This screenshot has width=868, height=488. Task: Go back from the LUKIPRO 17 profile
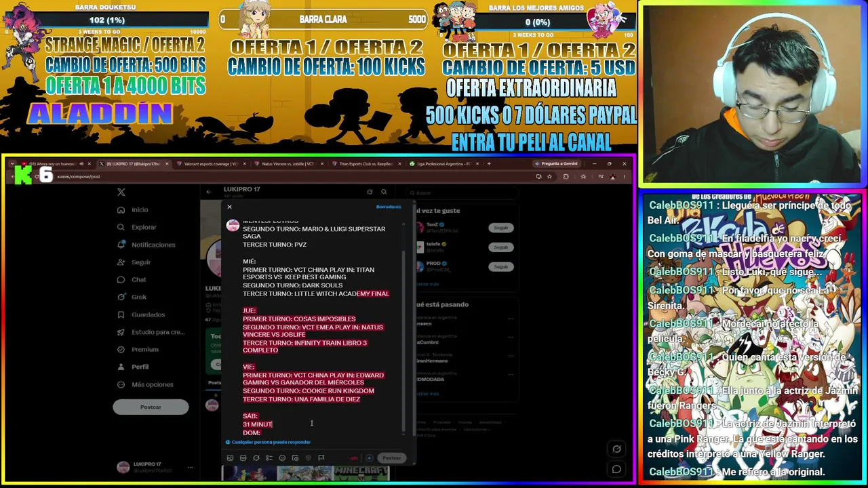209,192
